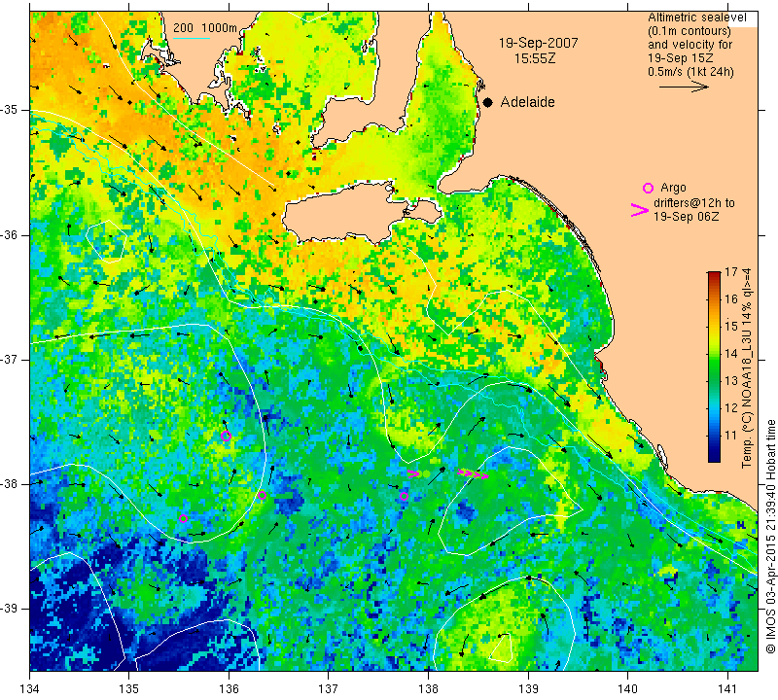Click the time text '15:55Z'
The height and width of the screenshot is (700, 778).
pyautogui.click(x=535, y=58)
